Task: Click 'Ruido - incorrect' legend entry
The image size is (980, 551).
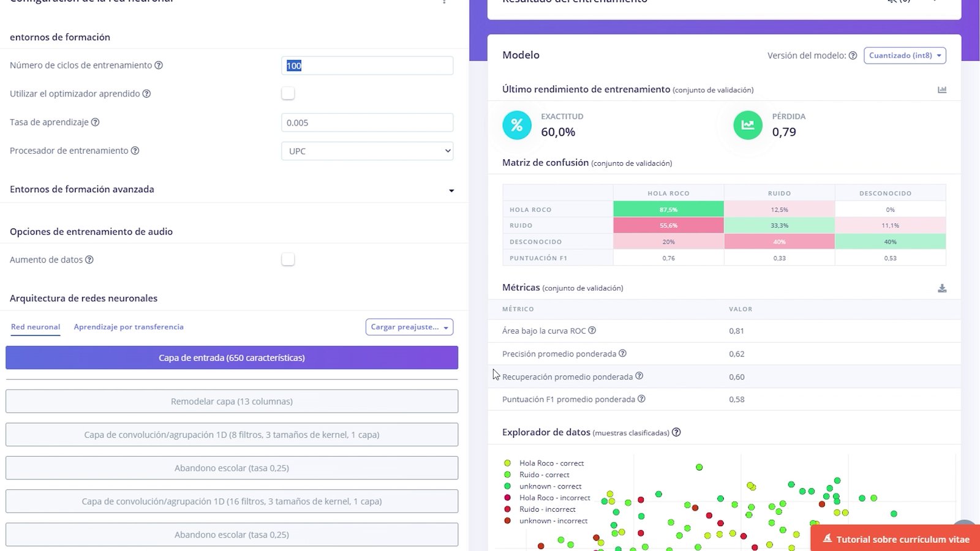Action: 540,509
